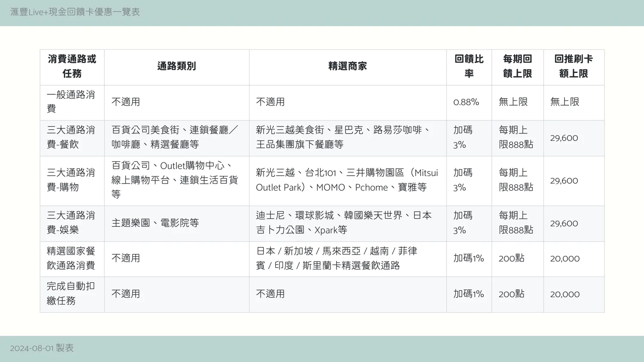644x362 pixels.
Task: Click 加碼1% in the 自動扣繳任務 row
Action: pyautogui.click(x=468, y=294)
